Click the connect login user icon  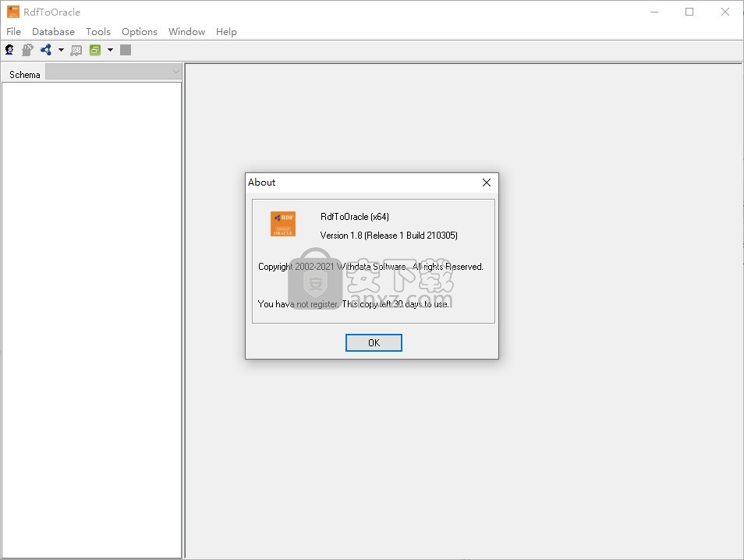tap(9, 50)
